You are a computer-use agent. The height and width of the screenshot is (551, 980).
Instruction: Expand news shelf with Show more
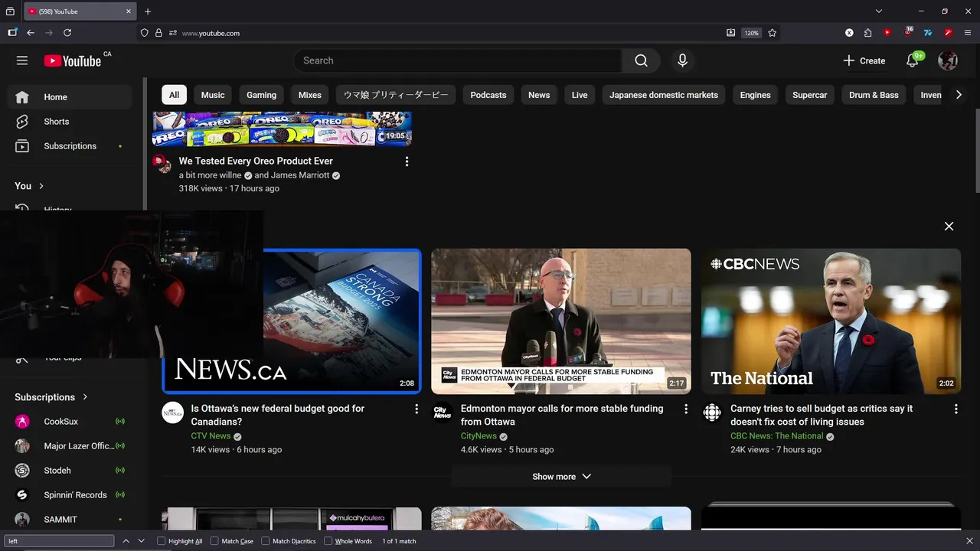click(561, 477)
